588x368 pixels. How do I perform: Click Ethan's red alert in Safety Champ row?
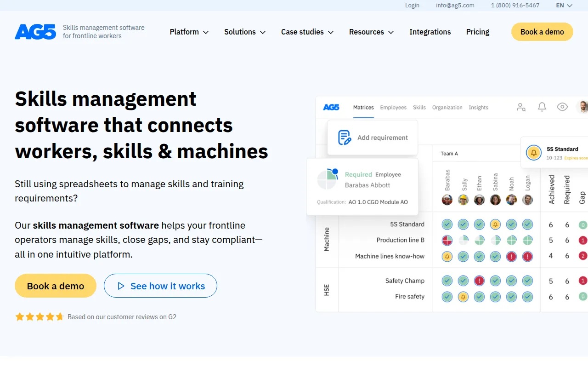click(x=480, y=281)
